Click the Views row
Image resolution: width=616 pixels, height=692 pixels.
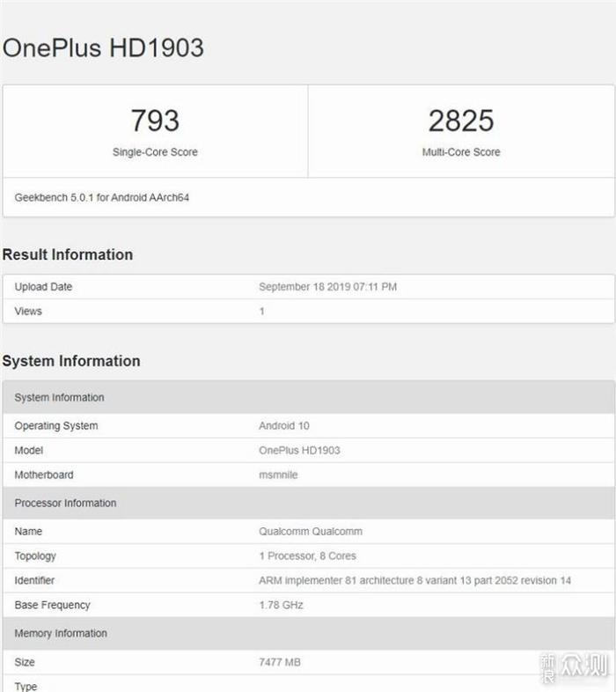309,311
